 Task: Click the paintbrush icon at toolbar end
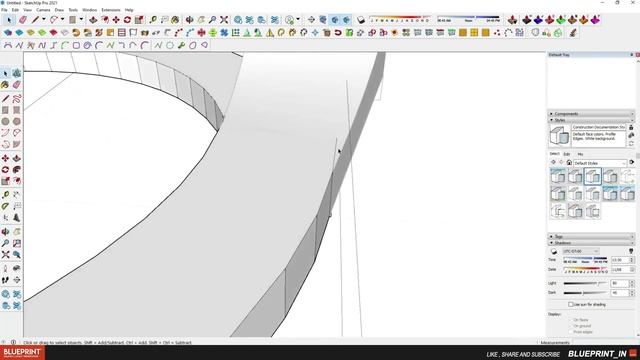(x=573, y=33)
